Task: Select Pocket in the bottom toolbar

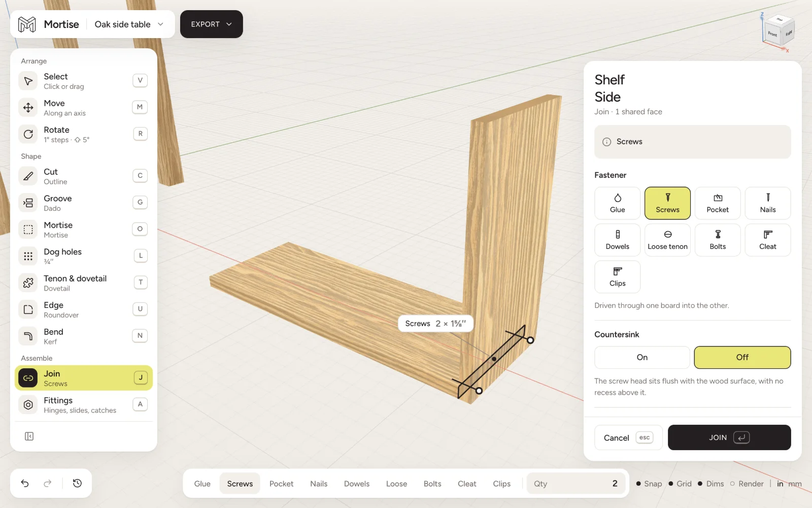Action: [x=281, y=484]
